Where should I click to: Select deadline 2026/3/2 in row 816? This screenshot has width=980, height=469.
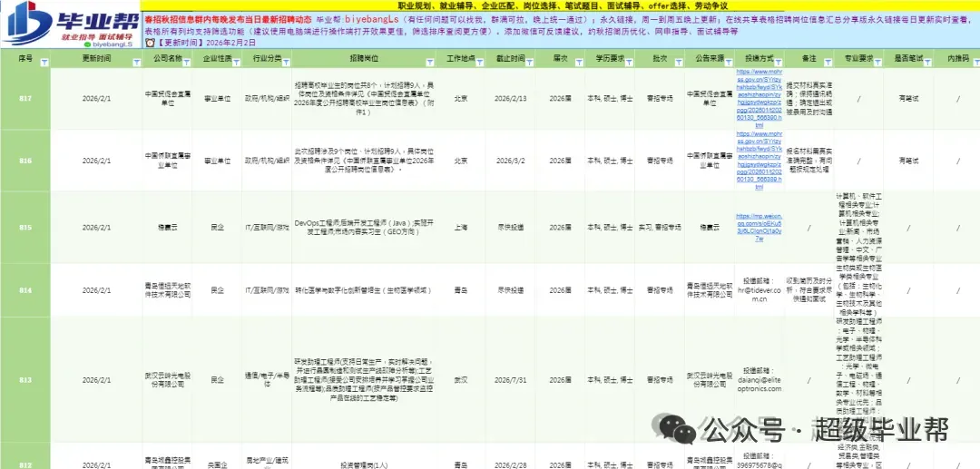pos(511,160)
